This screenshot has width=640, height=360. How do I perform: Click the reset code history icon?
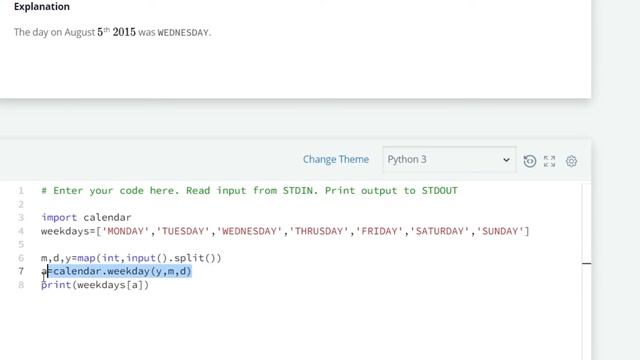click(529, 161)
